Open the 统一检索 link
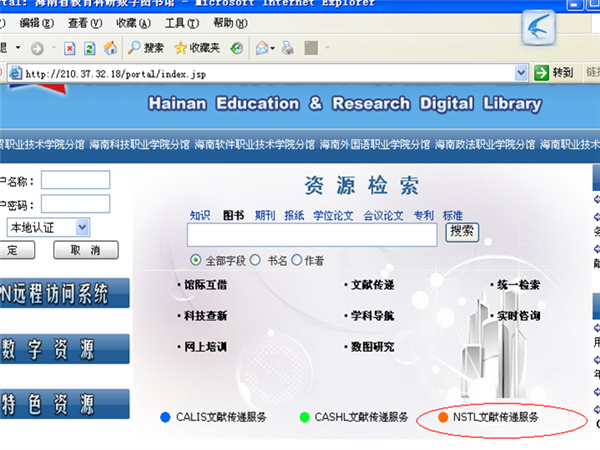Screen dimensions: 600x450 518,285
